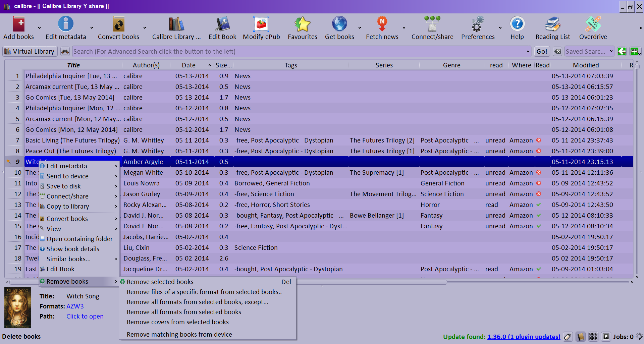Screen dimensions: 644x344
Task: Click the Convert books toolbar icon
Action: (x=118, y=24)
